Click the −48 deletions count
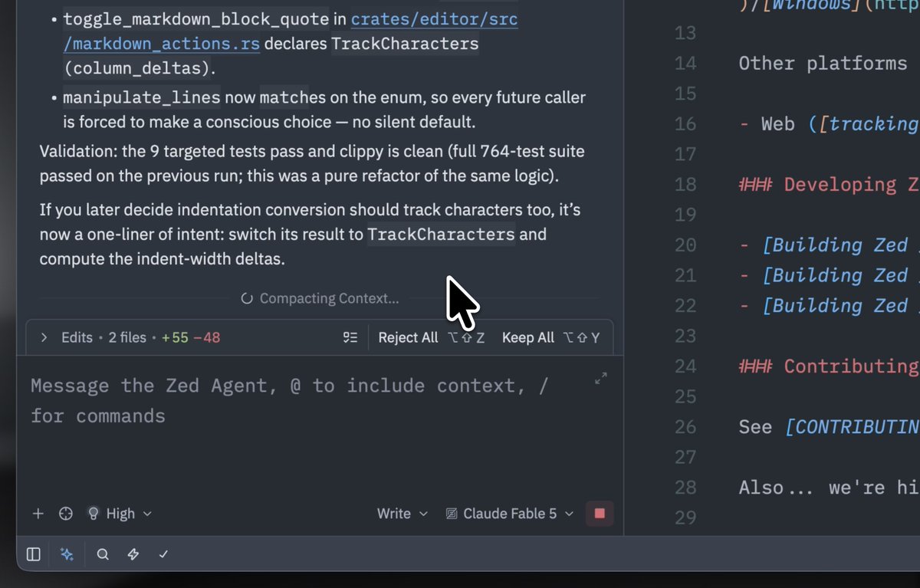Viewport: 920px width, 588px height. pyautogui.click(x=207, y=337)
